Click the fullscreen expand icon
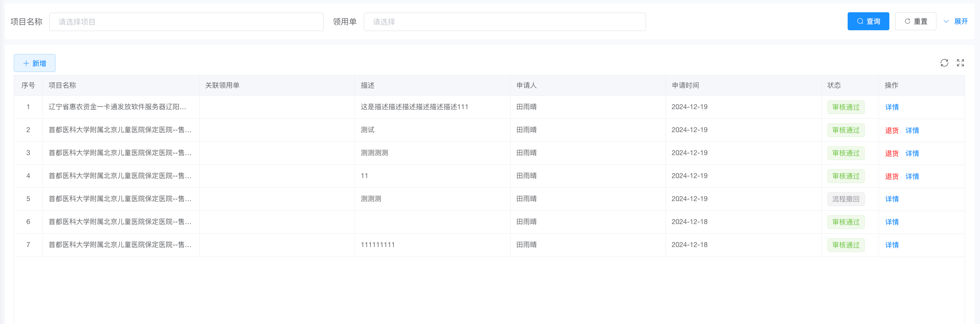980x324 pixels. pyautogui.click(x=960, y=63)
